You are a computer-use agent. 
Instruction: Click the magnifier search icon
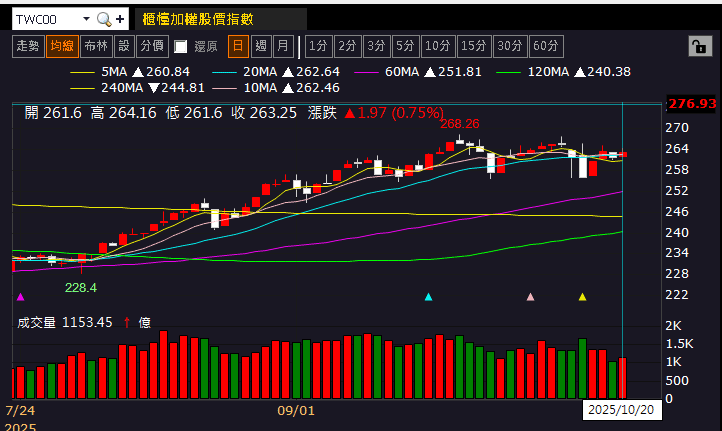[x=104, y=19]
